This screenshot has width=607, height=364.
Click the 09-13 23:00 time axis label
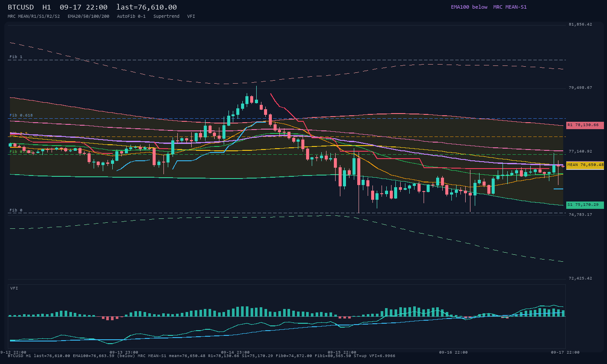124,352
